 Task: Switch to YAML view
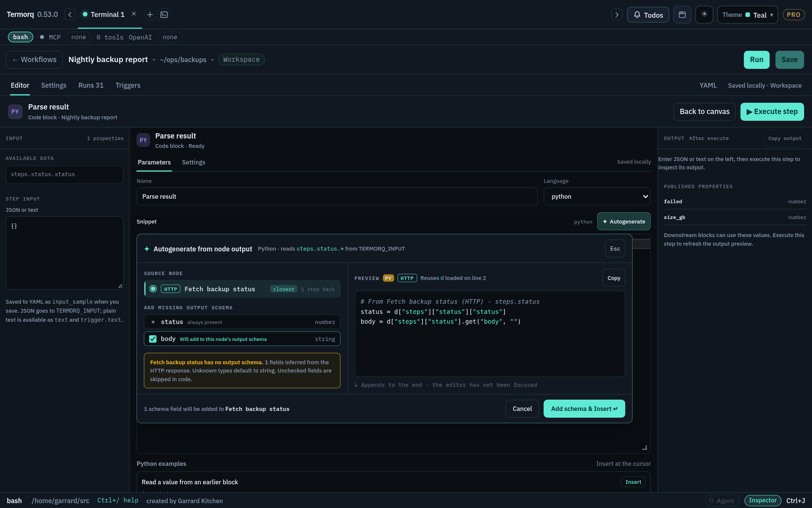pyautogui.click(x=708, y=85)
